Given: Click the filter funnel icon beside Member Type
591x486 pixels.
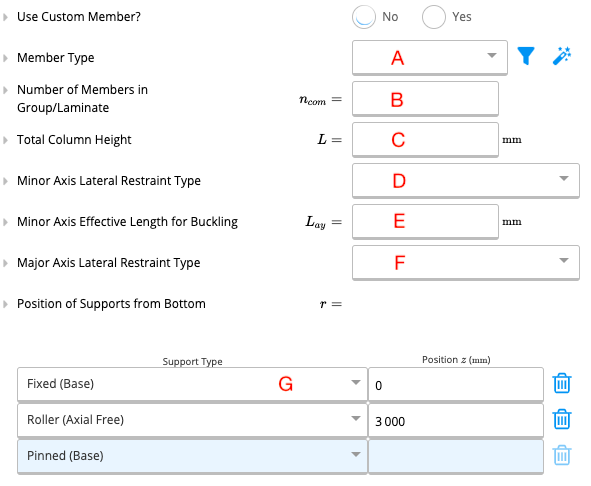Looking at the screenshot, I should coord(525,56).
